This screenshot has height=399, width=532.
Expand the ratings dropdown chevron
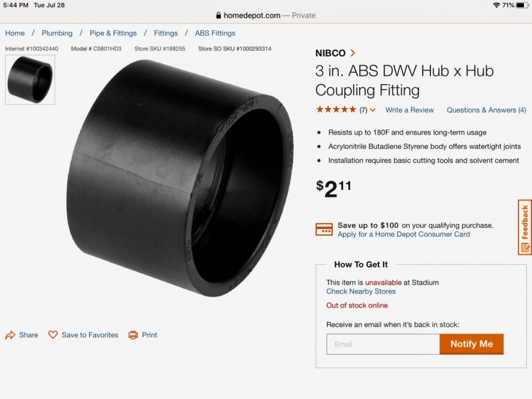click(372, 110)
